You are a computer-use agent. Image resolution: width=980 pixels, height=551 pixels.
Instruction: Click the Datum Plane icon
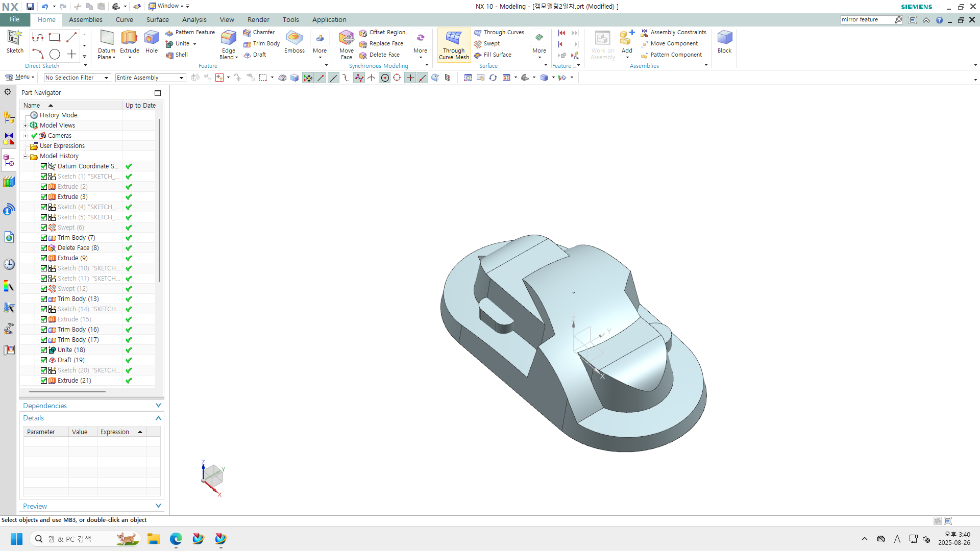(107, 38)
